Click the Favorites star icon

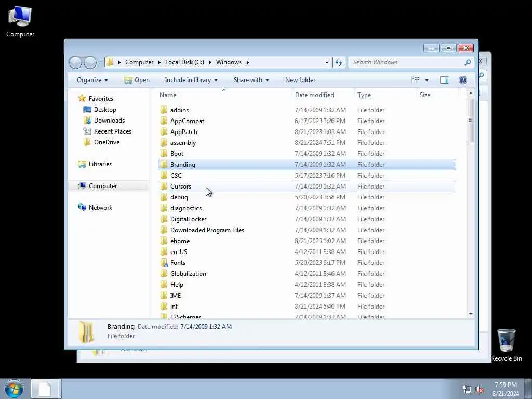[x=82, y=98]
